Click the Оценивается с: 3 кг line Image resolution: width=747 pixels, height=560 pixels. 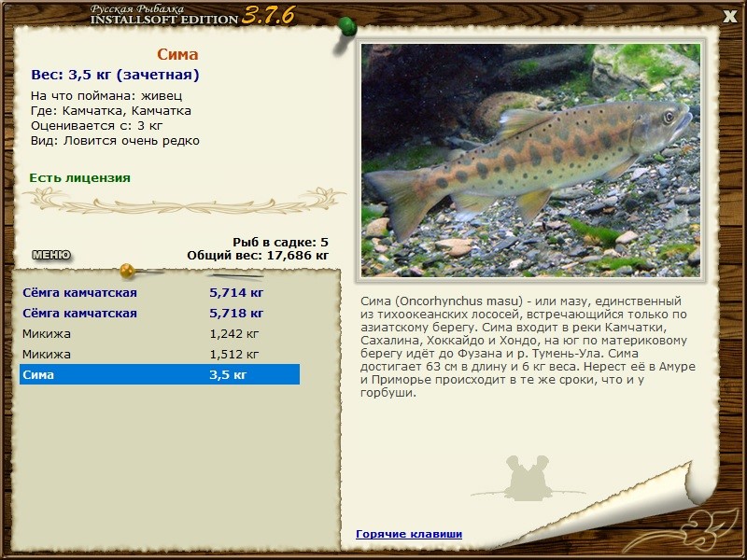coord(97,126)
